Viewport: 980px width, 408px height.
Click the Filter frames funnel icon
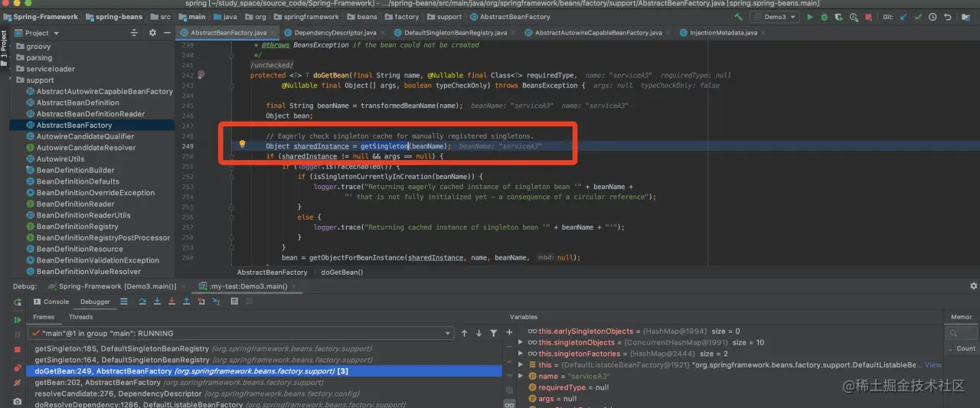coord(493,333)
